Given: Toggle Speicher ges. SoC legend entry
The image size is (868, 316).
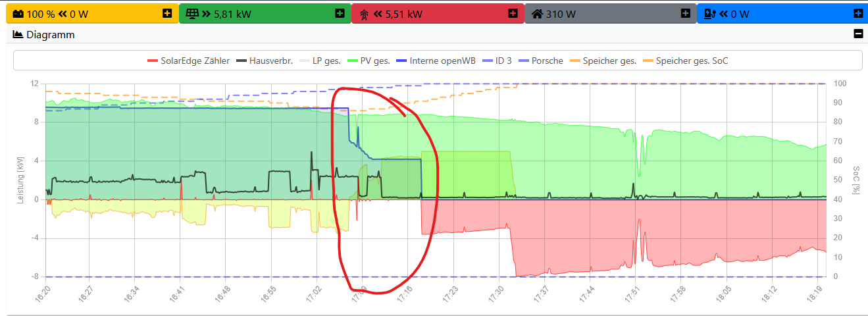Looking at the screenshot, I should point(685,61).
